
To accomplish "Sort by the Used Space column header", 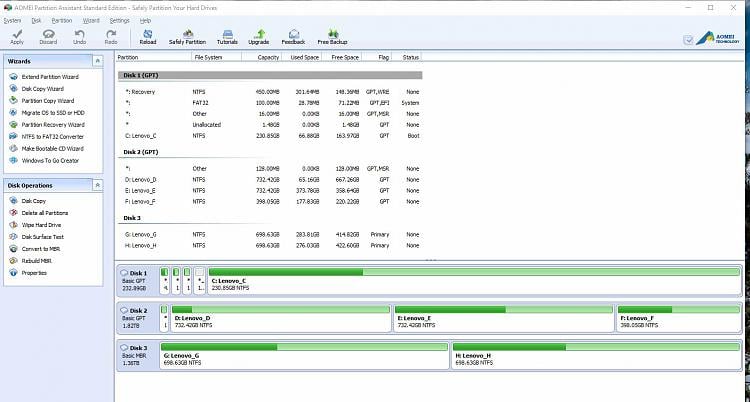I will point(301,57).
